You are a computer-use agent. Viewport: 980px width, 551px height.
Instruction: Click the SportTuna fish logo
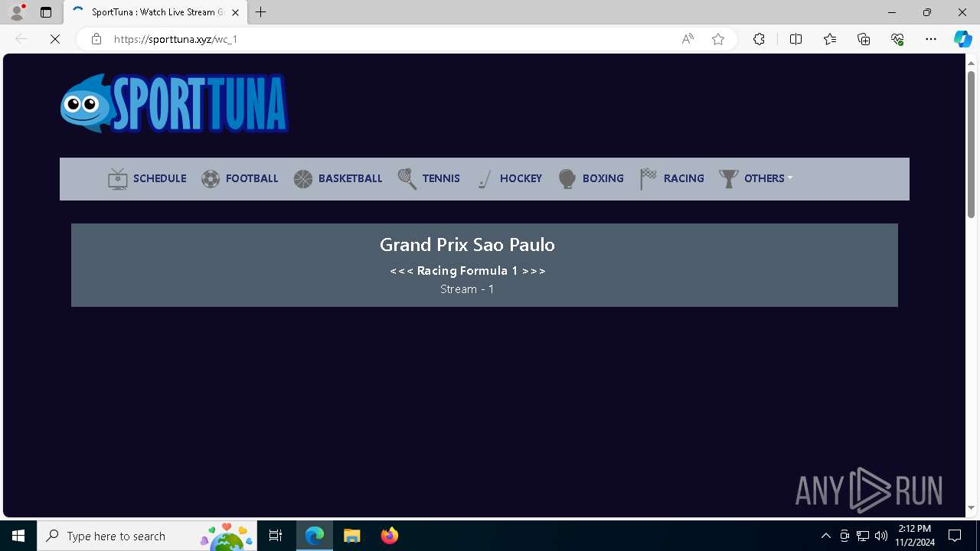pyautogui.click(x=175, y=103)
